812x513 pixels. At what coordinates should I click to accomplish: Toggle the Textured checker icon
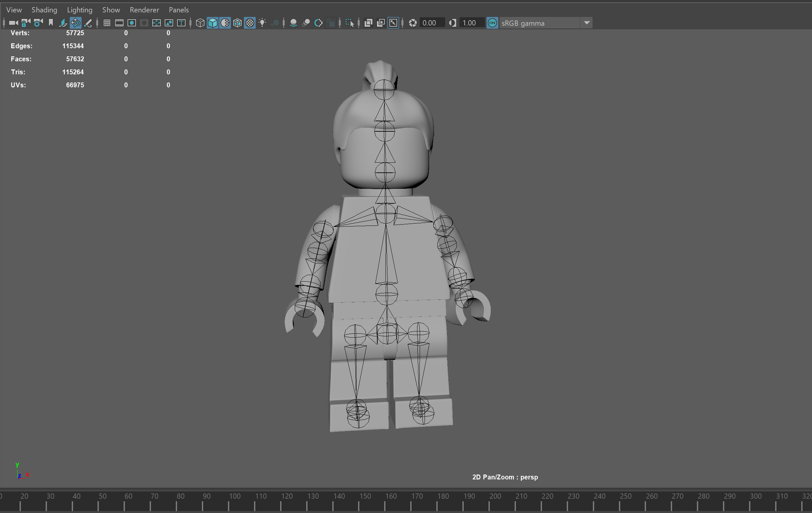(250, 23)
